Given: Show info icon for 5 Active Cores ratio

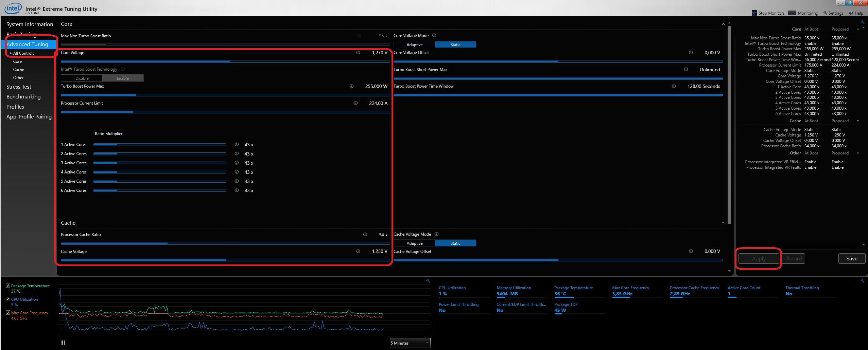Looking at the screenshot, I should click(x=237, y=181).
